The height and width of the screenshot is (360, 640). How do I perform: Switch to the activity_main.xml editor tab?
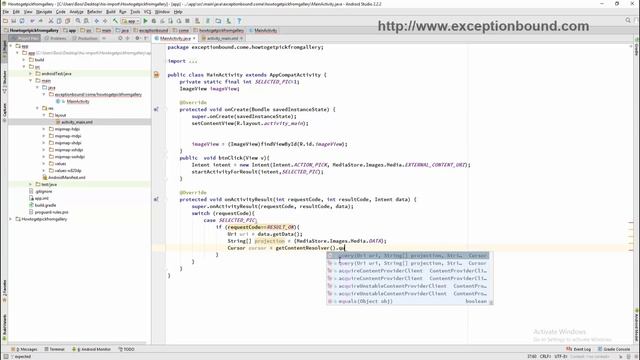click(x=222, y=38)
